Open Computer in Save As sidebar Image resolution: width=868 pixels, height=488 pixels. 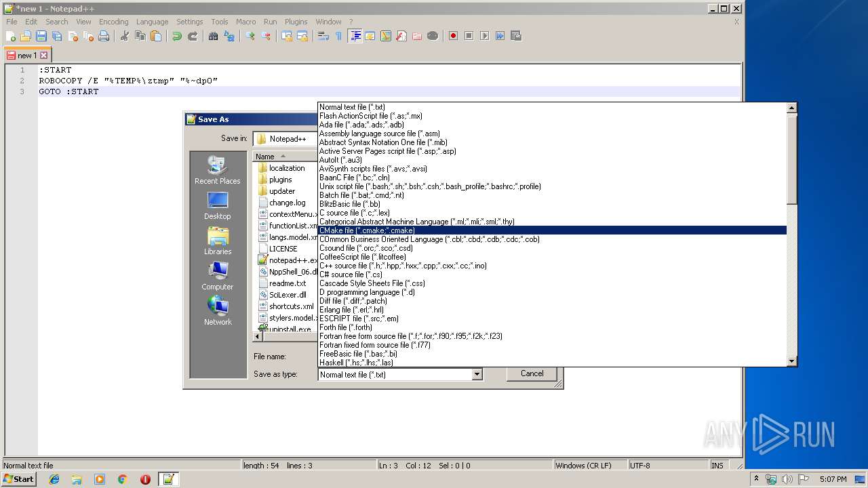(217, 277)
